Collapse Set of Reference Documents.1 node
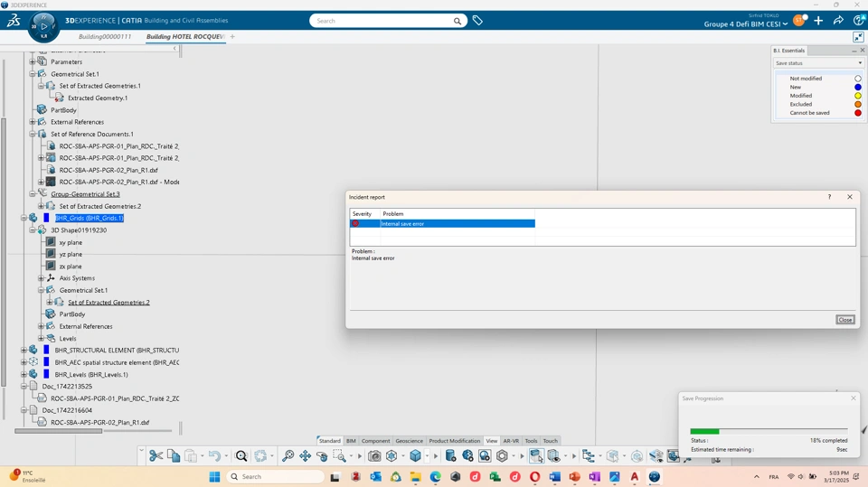Image resolution: width=868 pixels, height=487 pixels. 33,134
